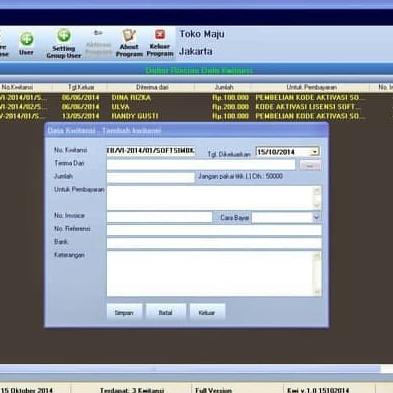Sort by Untuk Pembayaran column header

[x=311, y=87]
